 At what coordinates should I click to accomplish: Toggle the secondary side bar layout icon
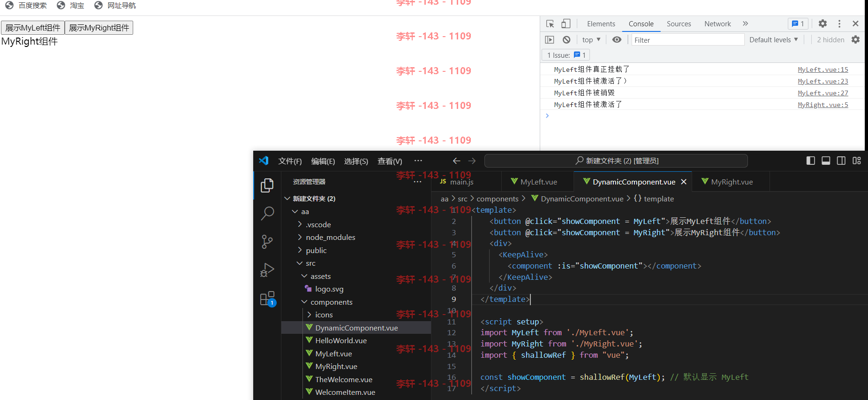pos(841,161)
